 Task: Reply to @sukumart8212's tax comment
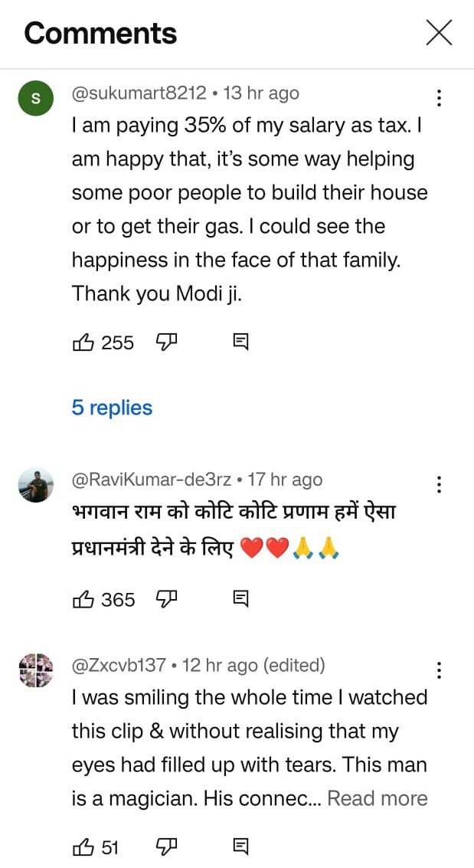[x=240, y=342]
